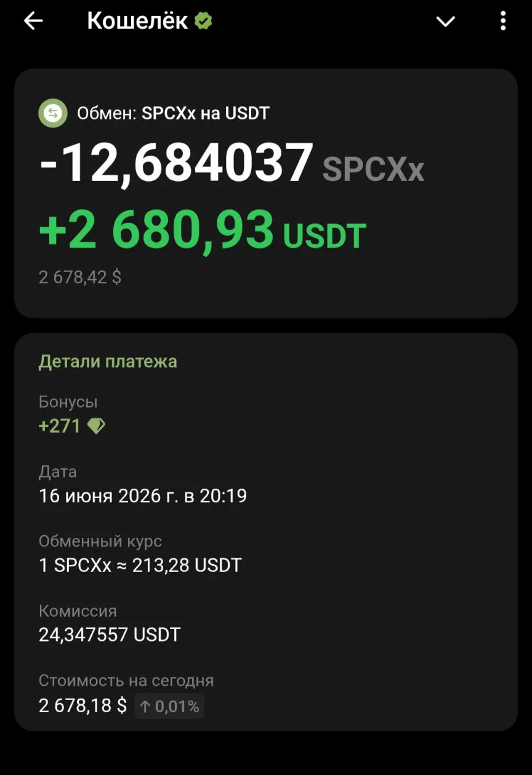This screenshot has height=775, width=532.
Task: Tap the date 16 июня 2026 г. в 20:19
Action: (143, 496)
